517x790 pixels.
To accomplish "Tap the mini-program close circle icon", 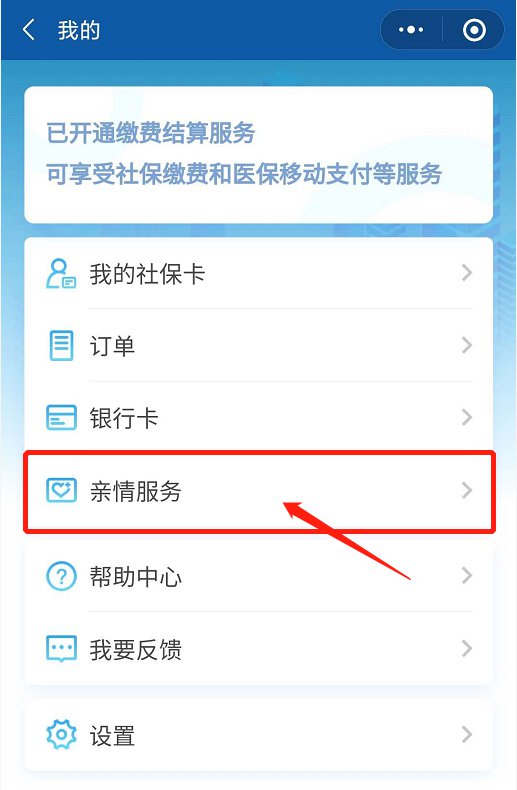I will coord(474,30).
